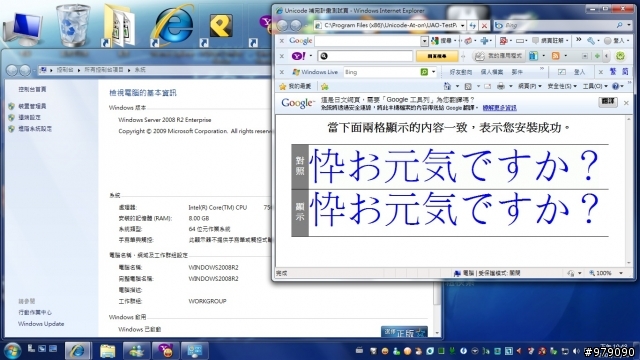The height and width of the screenshot is (360, 640).
Task: Click the green search button on Windows Live toolbar
Action: [x=424, y=72]
